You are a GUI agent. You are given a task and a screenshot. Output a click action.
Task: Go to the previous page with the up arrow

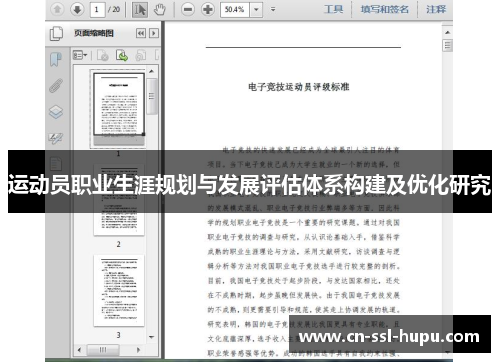coord(57,9)
